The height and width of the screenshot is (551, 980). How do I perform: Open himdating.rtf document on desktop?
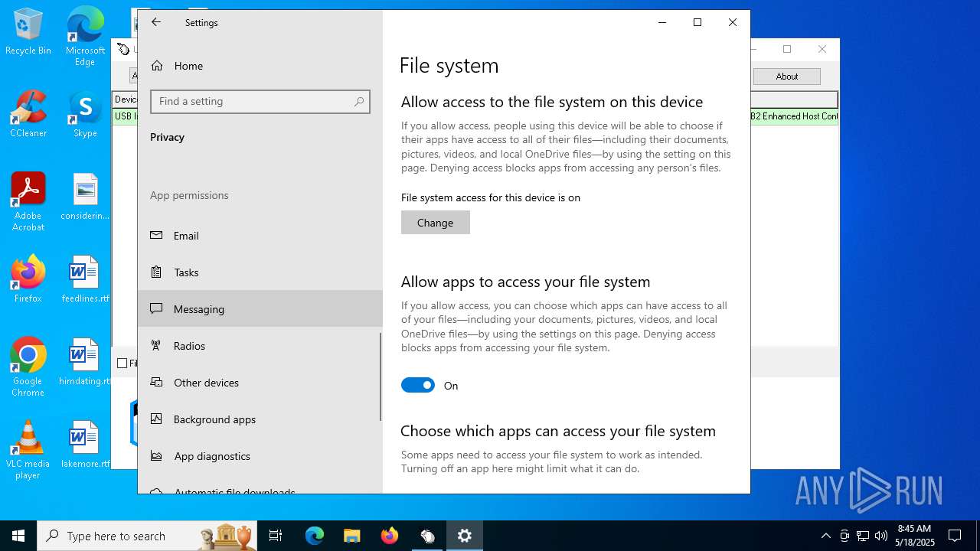85,363
